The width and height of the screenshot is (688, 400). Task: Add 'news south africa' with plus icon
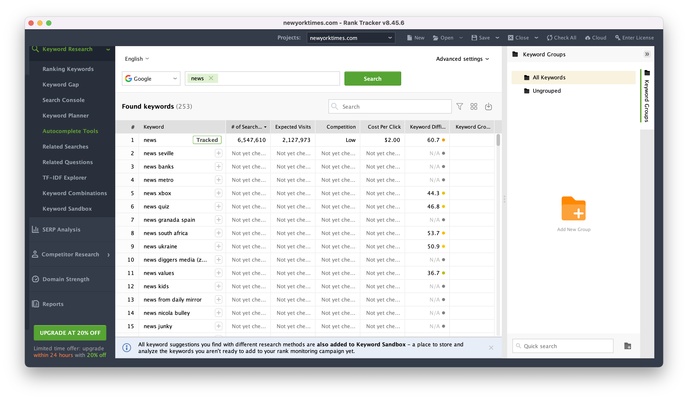(x=218, y=233)
